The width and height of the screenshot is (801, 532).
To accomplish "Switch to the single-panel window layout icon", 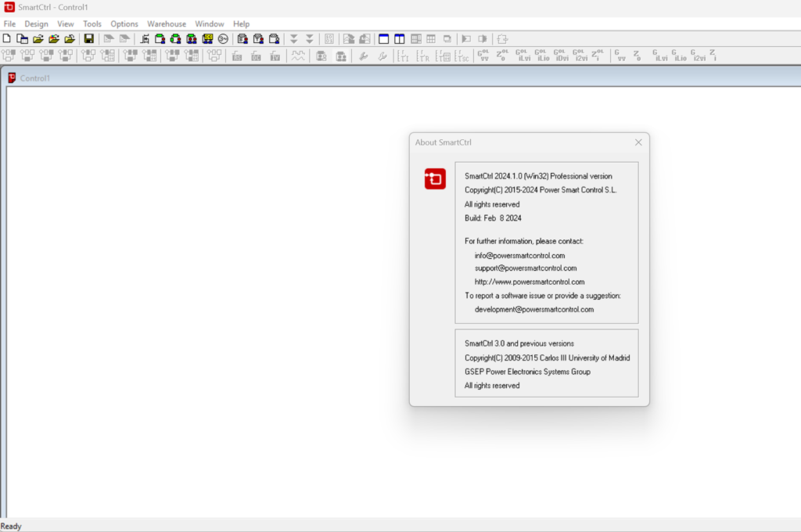I will (x=383, y=39).
